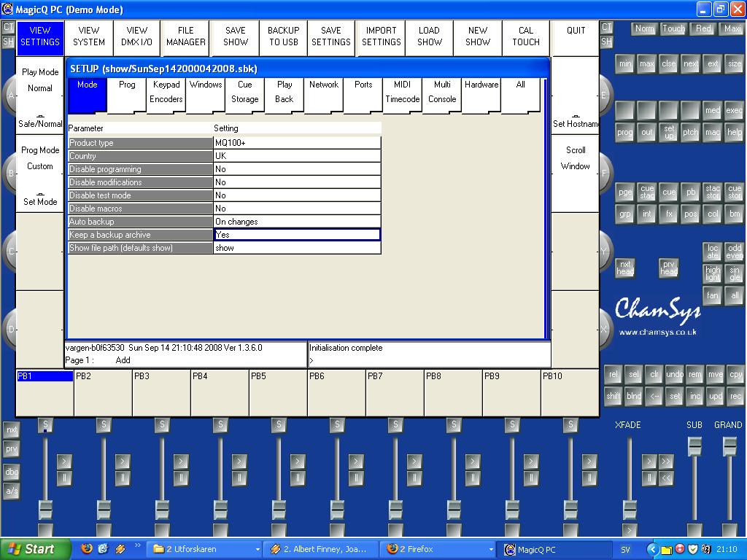Click the 'loc ate' locate key

coord(712,252)
